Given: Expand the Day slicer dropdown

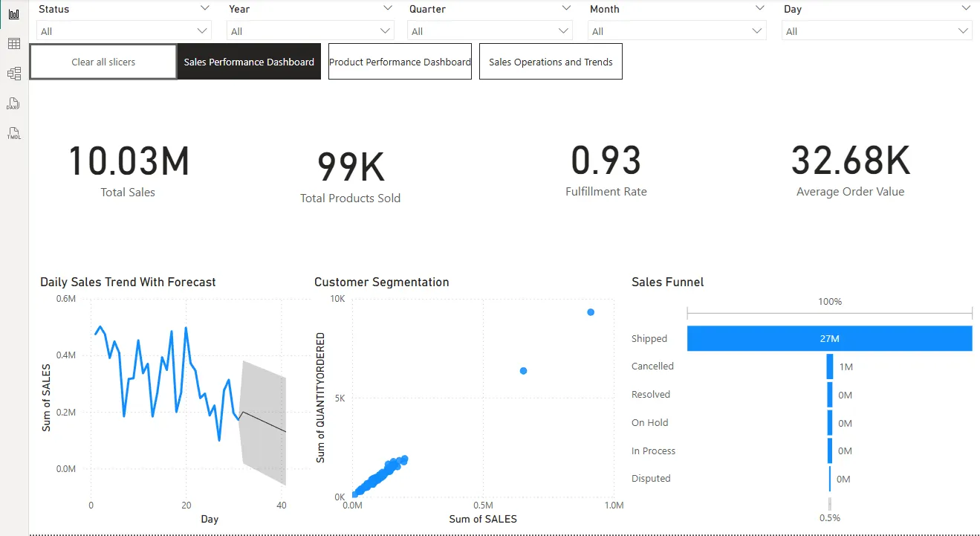Looking at the screenshot, I should tap(962, 30).
